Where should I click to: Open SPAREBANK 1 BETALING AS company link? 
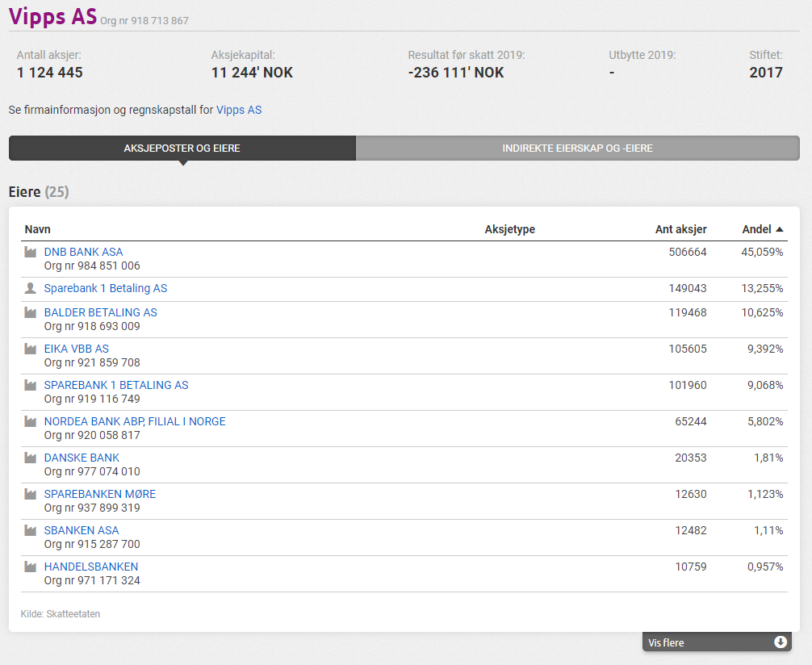pos(116,385)
